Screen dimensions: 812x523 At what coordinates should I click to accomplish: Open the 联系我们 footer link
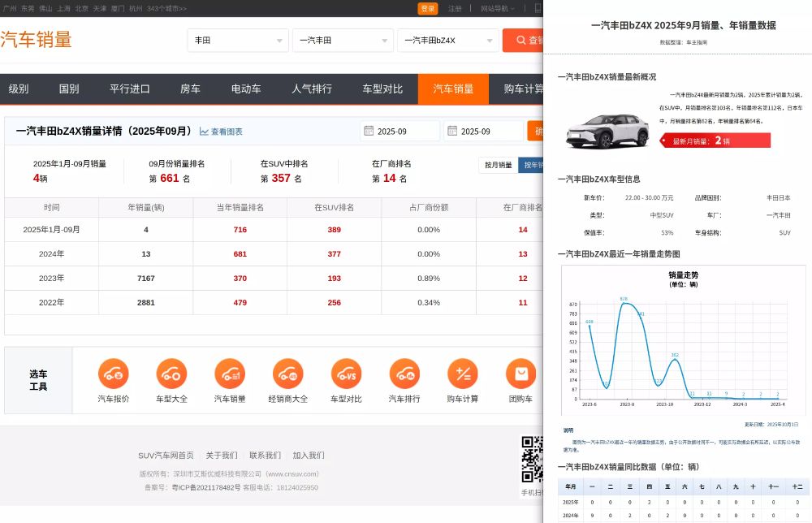click(x=266, y=455)
